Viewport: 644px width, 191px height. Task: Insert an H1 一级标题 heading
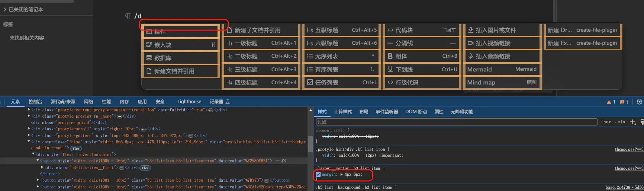[x=261, y=43]
